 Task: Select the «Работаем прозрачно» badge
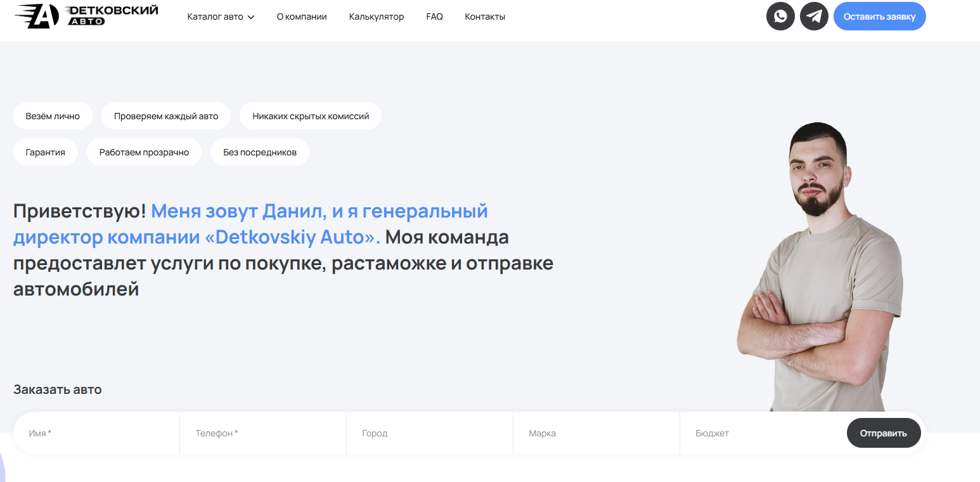144,152
